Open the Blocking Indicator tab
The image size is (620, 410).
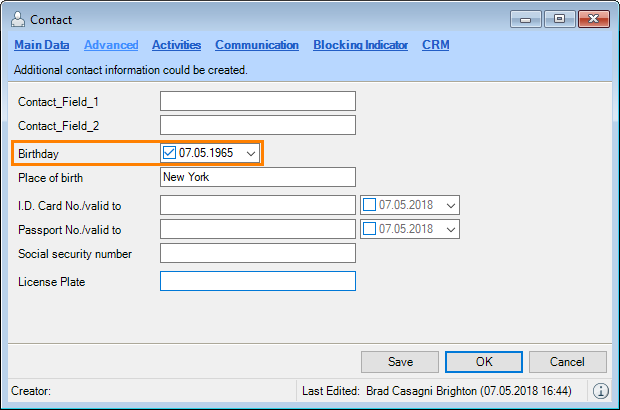360,45
